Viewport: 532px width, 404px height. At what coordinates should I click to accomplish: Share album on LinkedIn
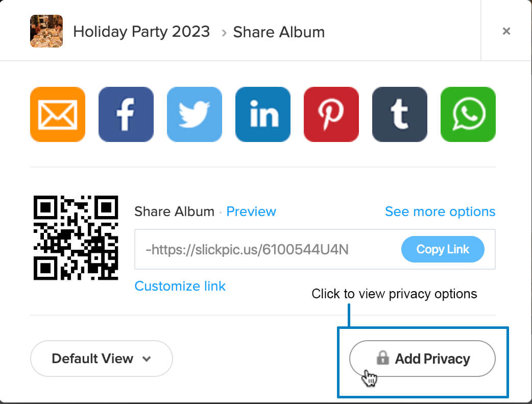click(263, 114)
